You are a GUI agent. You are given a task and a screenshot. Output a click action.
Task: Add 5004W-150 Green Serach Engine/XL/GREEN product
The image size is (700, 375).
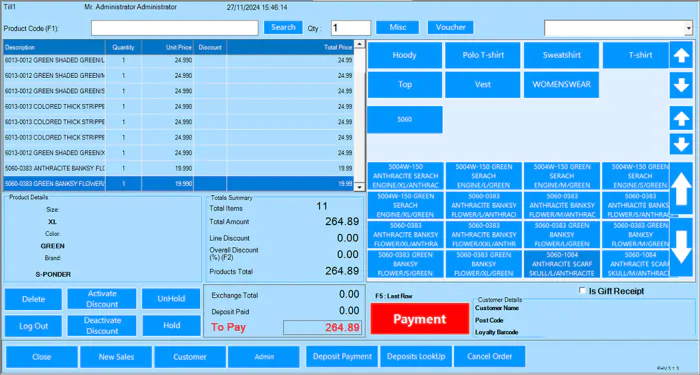[x=405, y=205]
